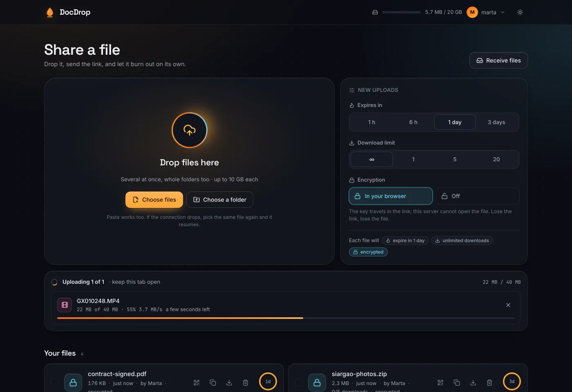Set expiry to 1 h

tap(372, 122)
